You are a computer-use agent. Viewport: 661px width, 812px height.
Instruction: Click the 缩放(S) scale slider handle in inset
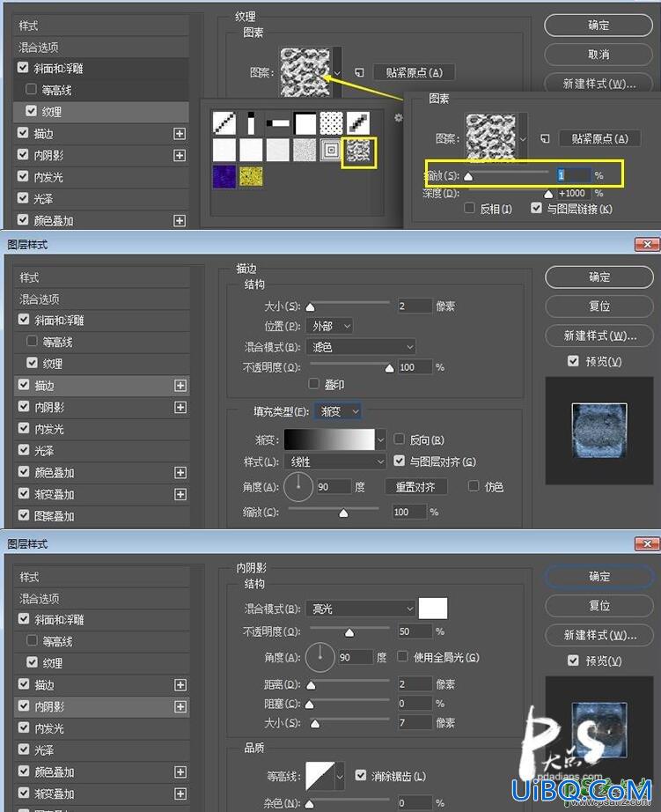tap(468, 177)
